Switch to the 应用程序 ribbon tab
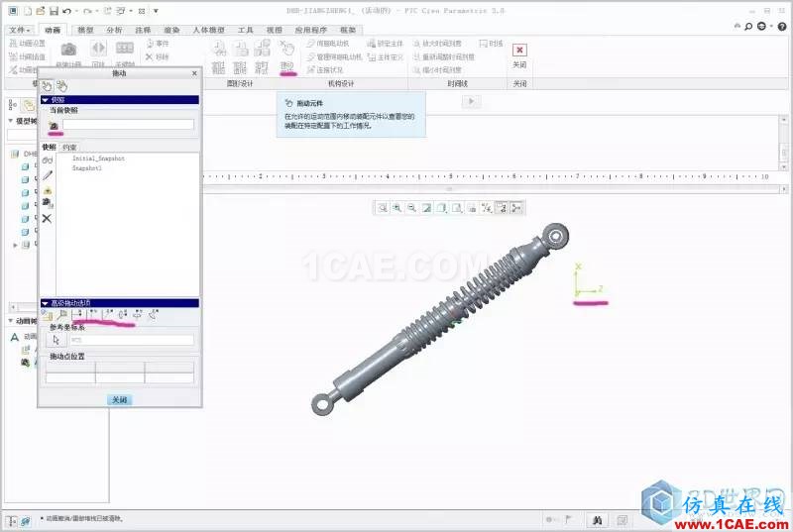Screen dimensions: 793x532 tap(310, 31)
